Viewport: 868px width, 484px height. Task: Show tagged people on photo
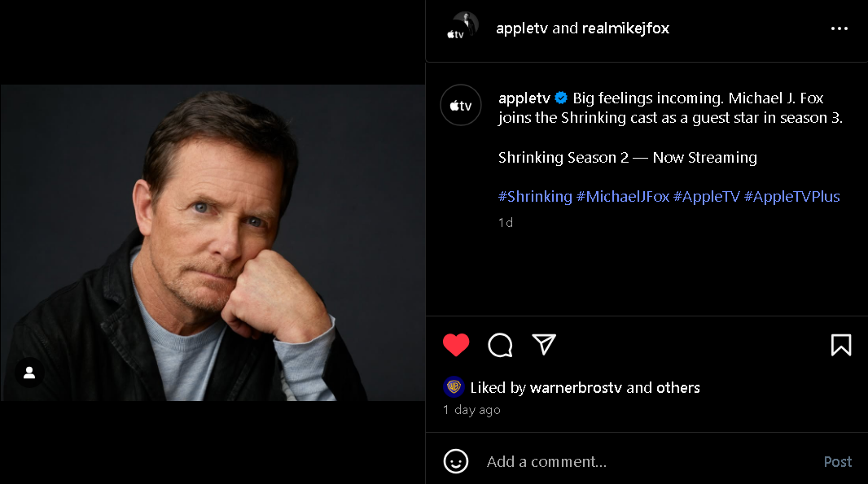29,373
